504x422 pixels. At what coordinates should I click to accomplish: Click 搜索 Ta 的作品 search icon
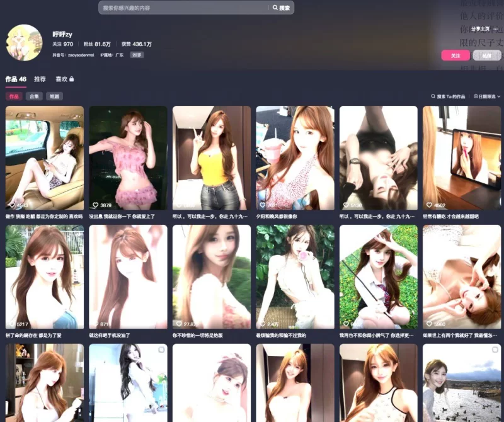pos(433,96)
